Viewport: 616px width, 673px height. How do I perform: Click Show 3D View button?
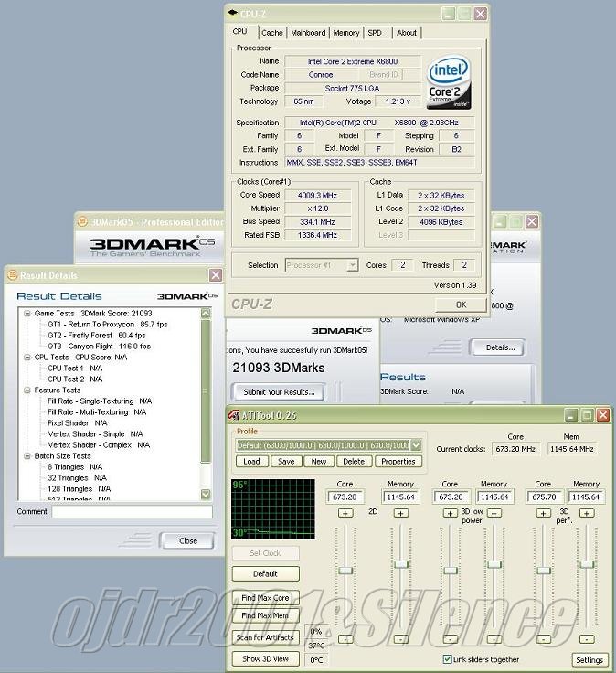click(266, 658)
